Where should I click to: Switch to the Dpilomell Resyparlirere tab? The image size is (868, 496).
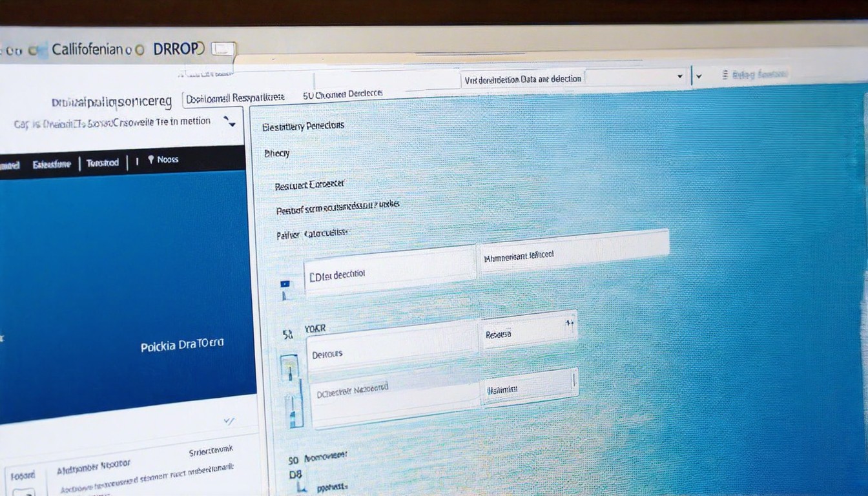click(x=235, y=98)
